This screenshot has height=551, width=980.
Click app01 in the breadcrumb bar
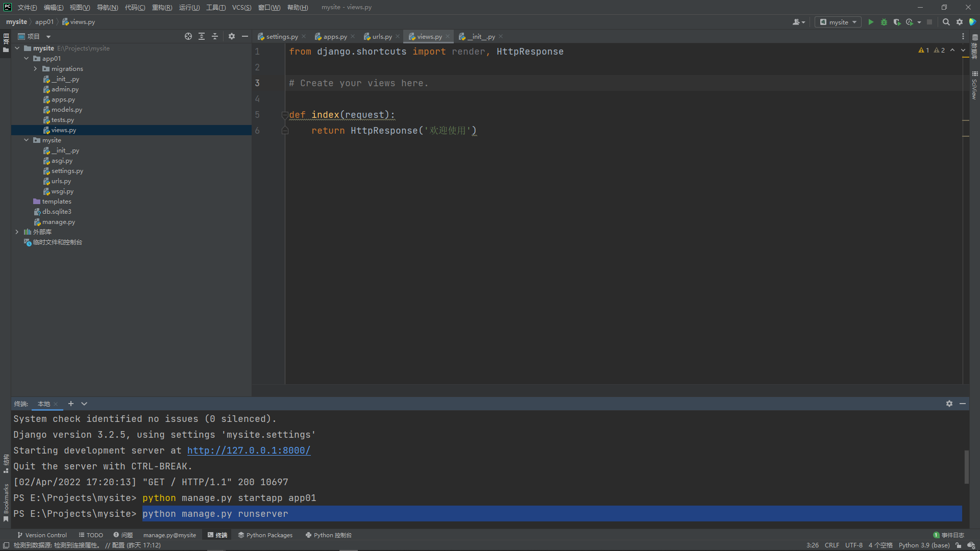44,22
